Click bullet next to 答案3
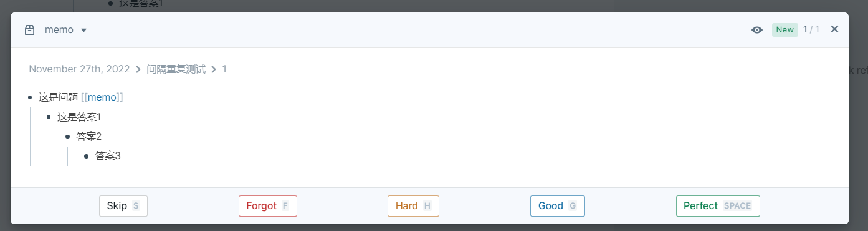The height and width of the screenshot is (231, 868). [86, 156]
